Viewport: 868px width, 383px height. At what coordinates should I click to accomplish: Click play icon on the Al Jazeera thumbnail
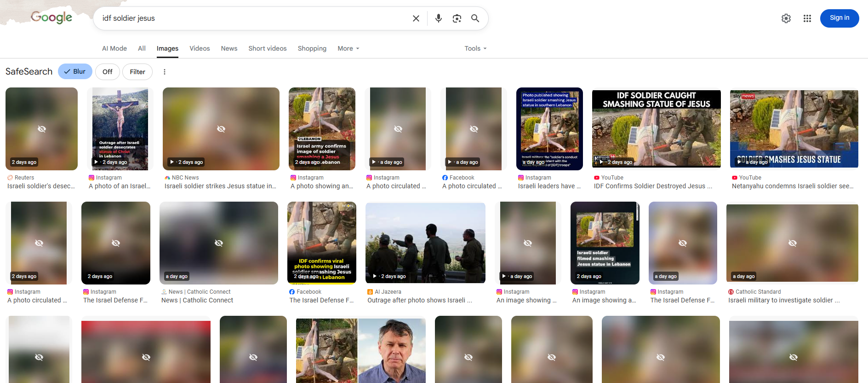(x=375, y=276)
